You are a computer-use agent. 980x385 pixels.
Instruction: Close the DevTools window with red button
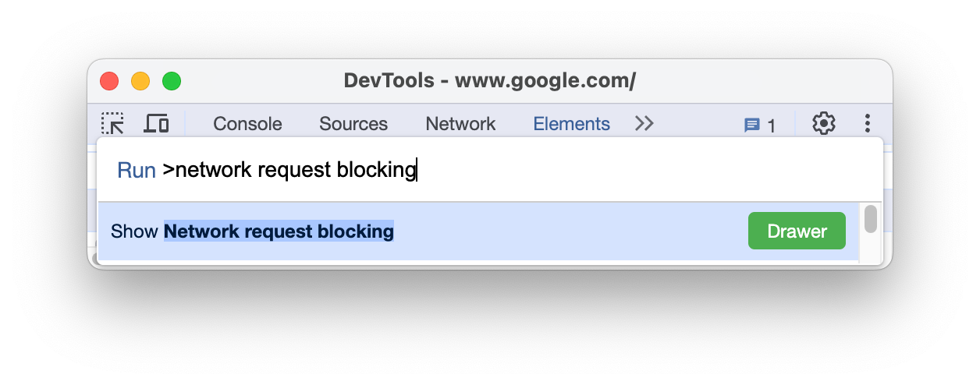coord(109,80)
